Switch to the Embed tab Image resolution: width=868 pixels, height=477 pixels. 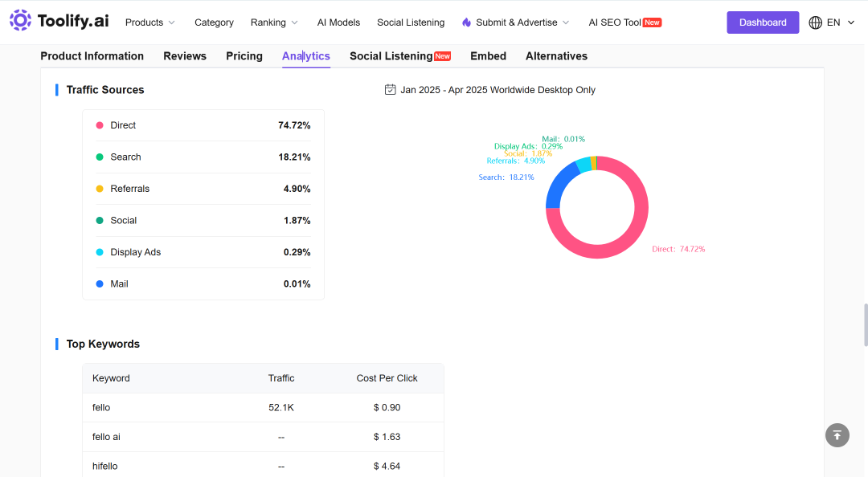coord(489,56)
